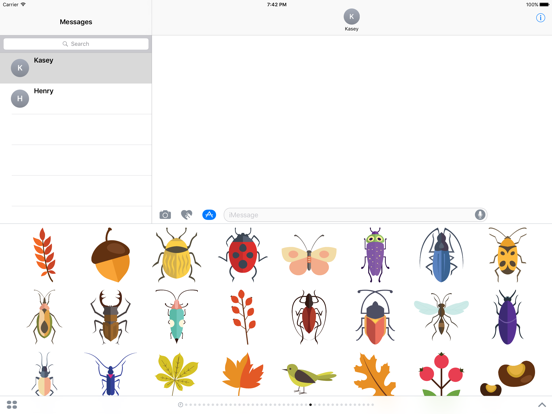Click into the iMessage text field
This screenshot has width=552, height=414.
point(356,215)
